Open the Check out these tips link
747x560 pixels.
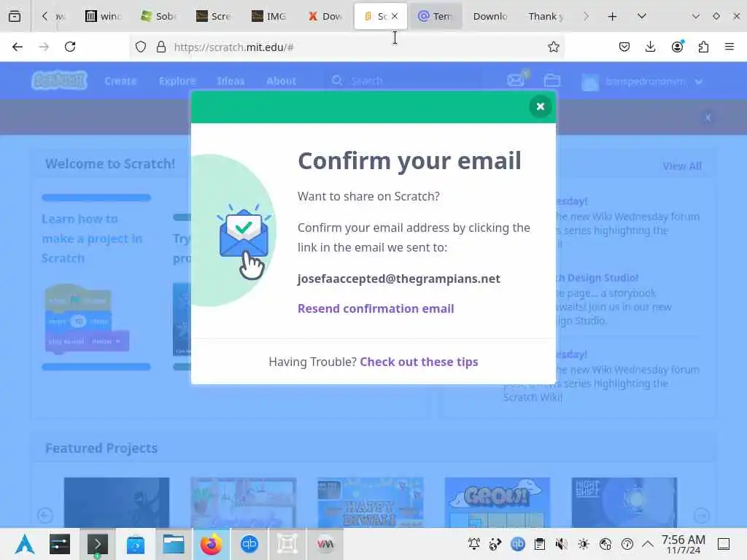419,362
